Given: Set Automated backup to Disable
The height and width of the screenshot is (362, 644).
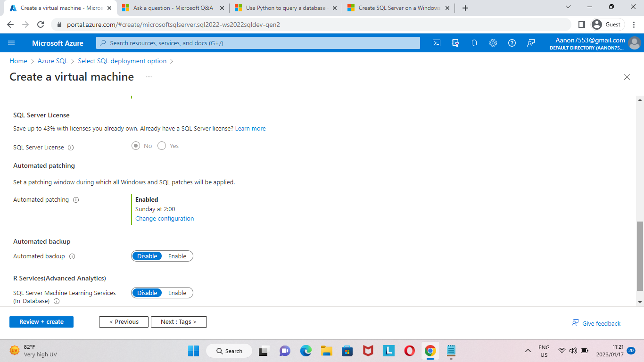Looking at the screenshot, I should coord(147,256).
